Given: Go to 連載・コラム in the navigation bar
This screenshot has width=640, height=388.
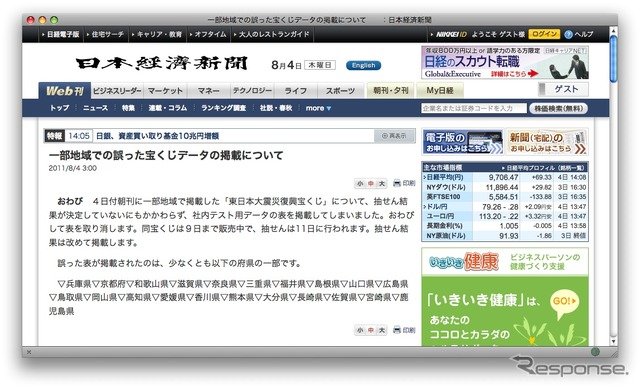Looking at the screenshot, I should 168,108.
